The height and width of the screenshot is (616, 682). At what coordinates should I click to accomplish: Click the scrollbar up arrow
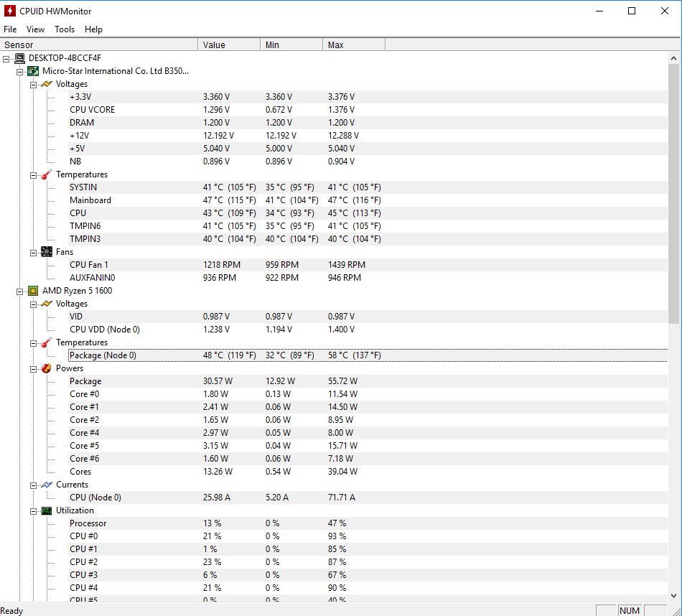coord(673,58)
